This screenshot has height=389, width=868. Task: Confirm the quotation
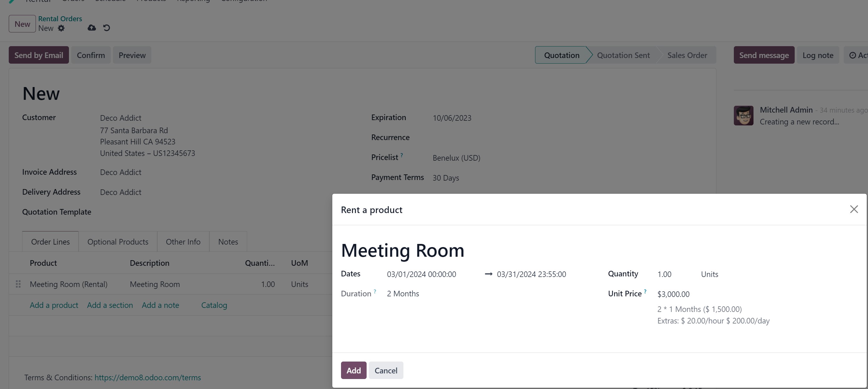[x=91, y=55]
